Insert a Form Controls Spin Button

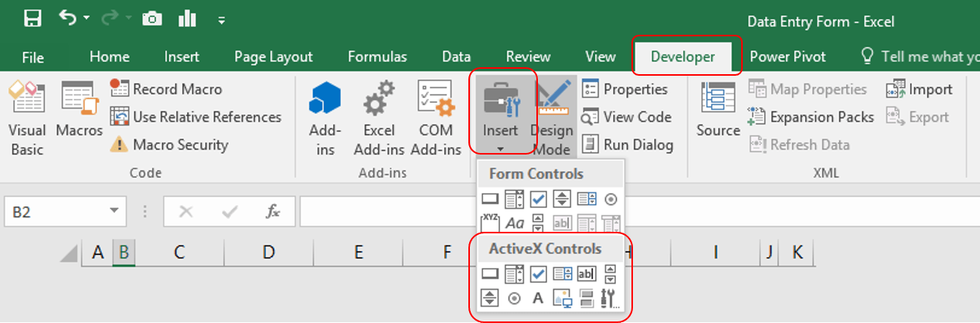coord(563,199)
